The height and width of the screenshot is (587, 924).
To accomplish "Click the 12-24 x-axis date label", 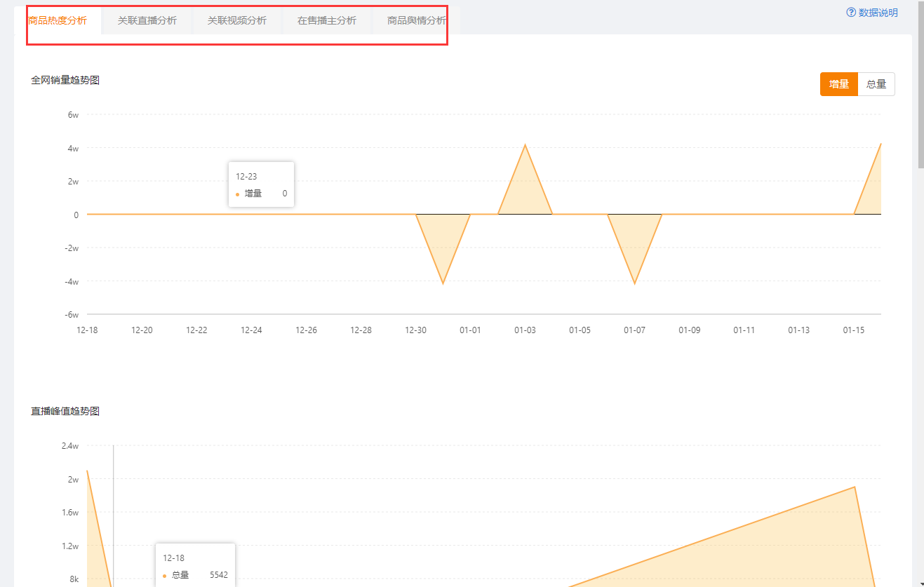I will click(251, 330).
